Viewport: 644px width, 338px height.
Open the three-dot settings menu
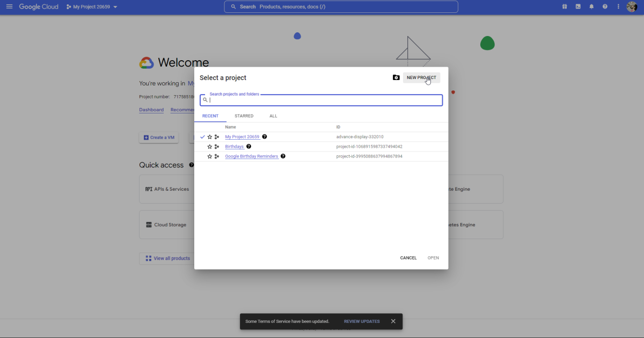click(x=618, y=6)
